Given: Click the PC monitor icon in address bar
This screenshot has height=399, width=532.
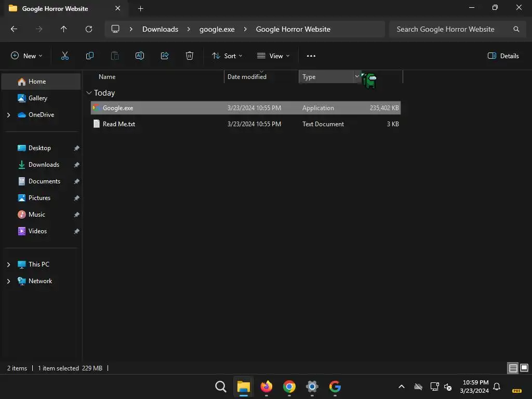Looking at the screenshot, I should [115, 29].
